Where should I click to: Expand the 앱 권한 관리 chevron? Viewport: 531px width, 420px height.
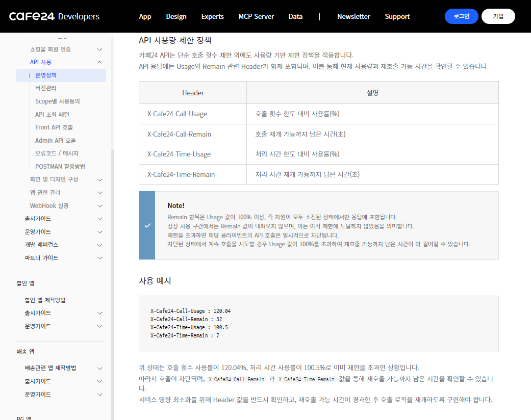(99, 193)
